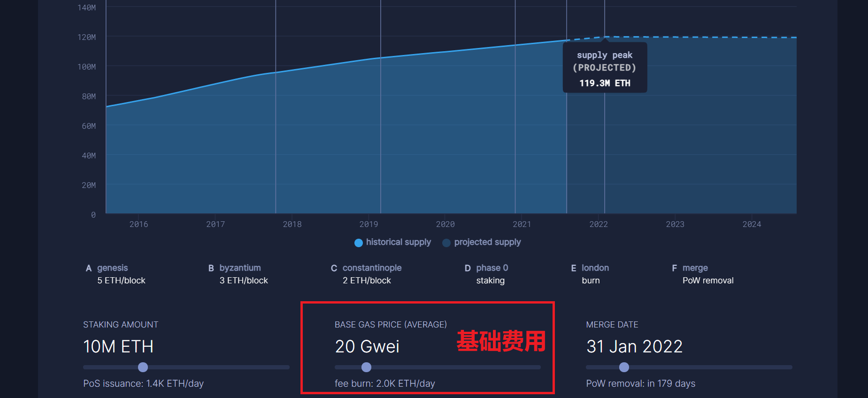
Task: Click the staking amount slider handle
Action: tap(143, 367)
